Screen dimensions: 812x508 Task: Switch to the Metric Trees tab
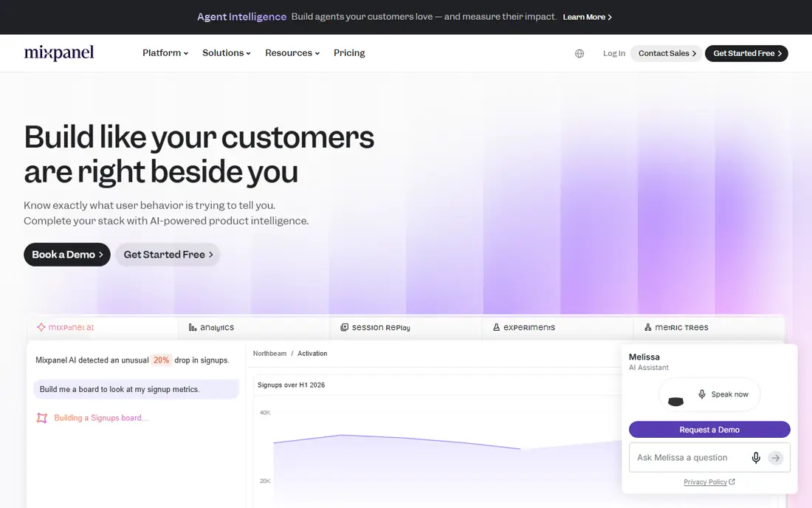tap(709, 327)
